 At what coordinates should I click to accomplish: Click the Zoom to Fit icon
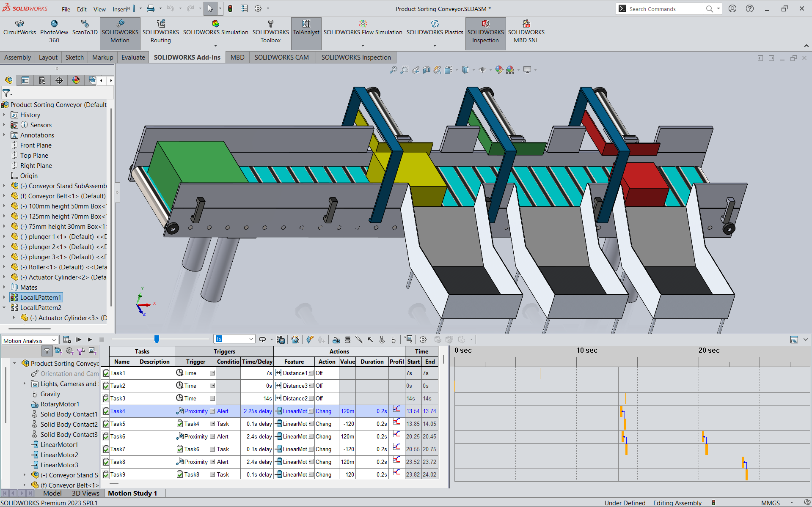393,70
